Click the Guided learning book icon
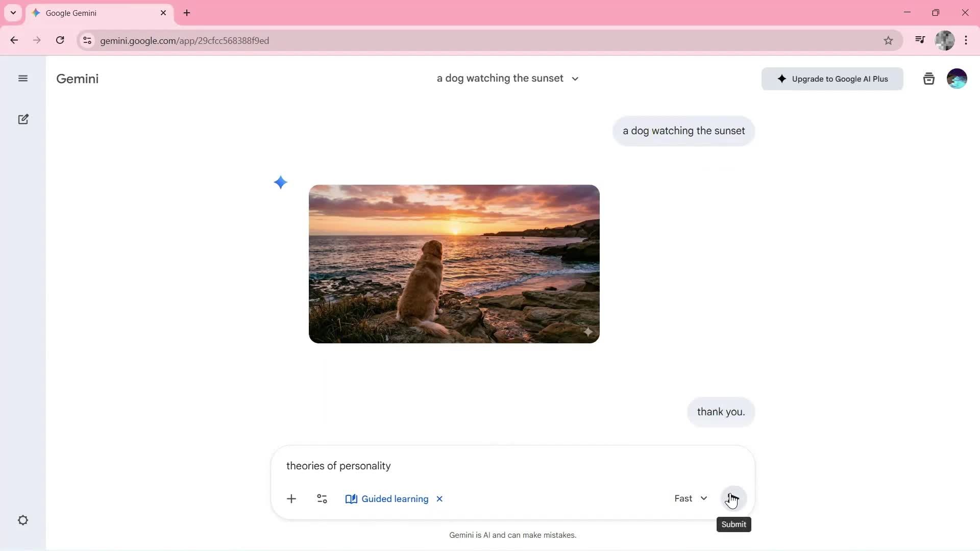 352,498
